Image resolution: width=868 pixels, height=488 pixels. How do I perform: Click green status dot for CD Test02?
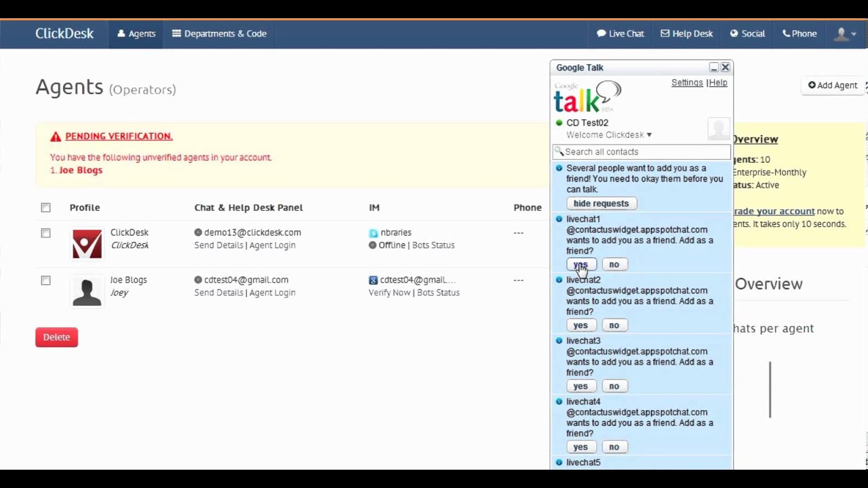559,123
